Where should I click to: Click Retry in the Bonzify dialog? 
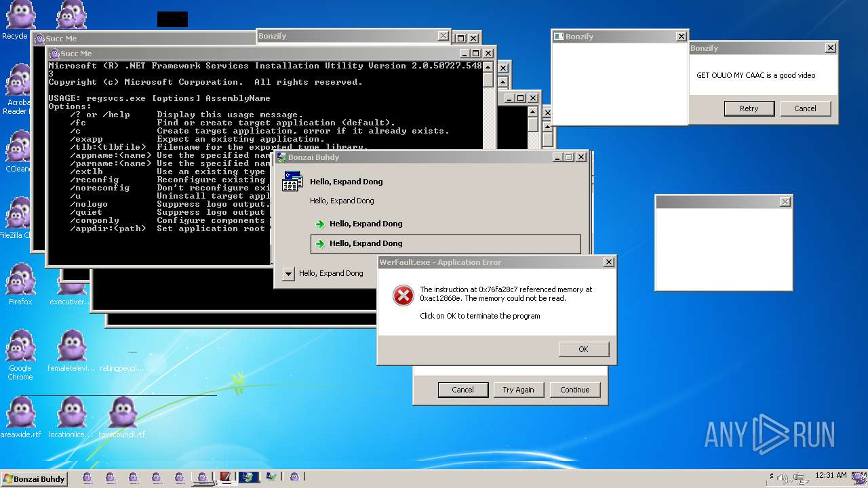[749, 108]
